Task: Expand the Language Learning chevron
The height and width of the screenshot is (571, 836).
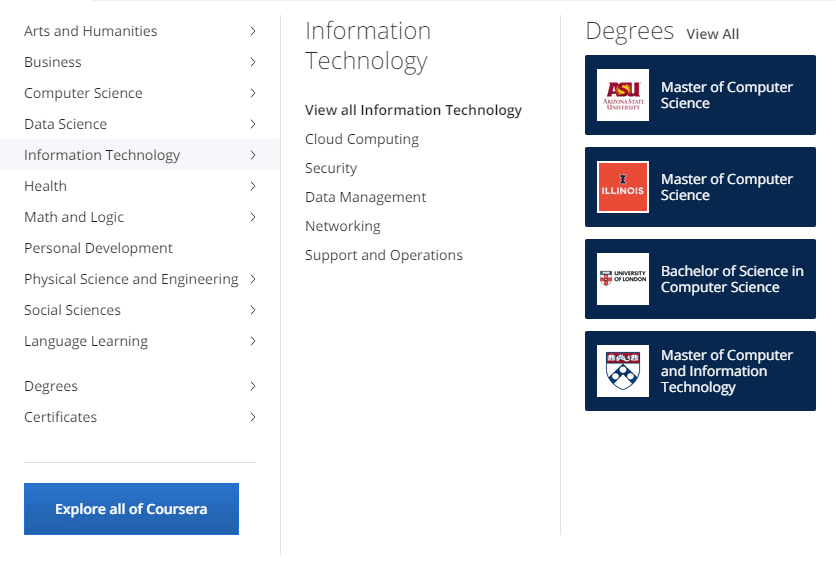Action: click(253, 341)
